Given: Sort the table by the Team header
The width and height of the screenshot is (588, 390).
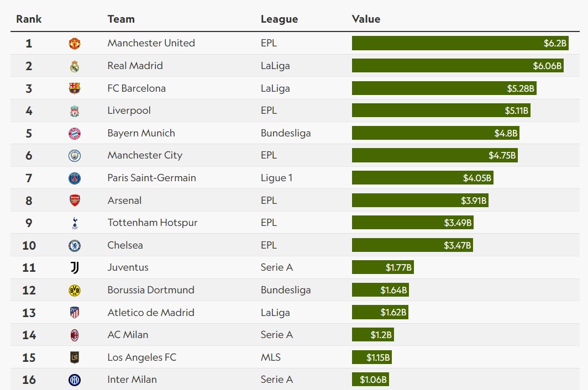Looking at the screenshot, I should 121,19.
